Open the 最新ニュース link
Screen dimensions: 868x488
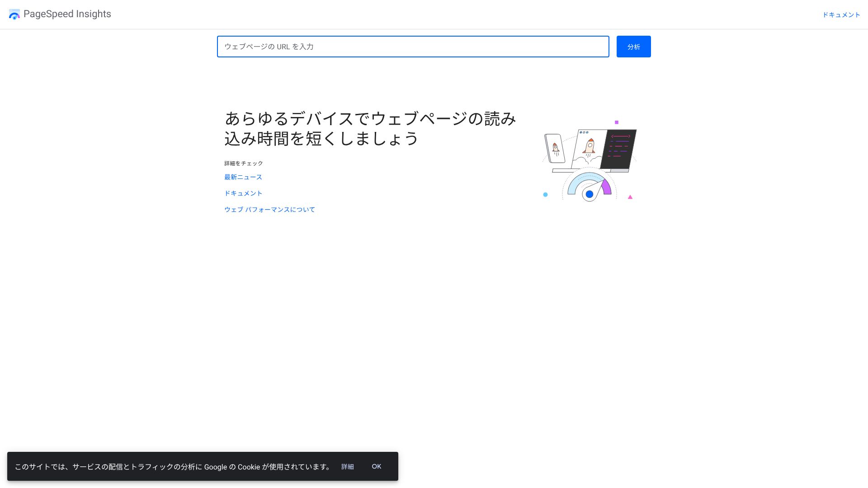(x=243, y=177)
